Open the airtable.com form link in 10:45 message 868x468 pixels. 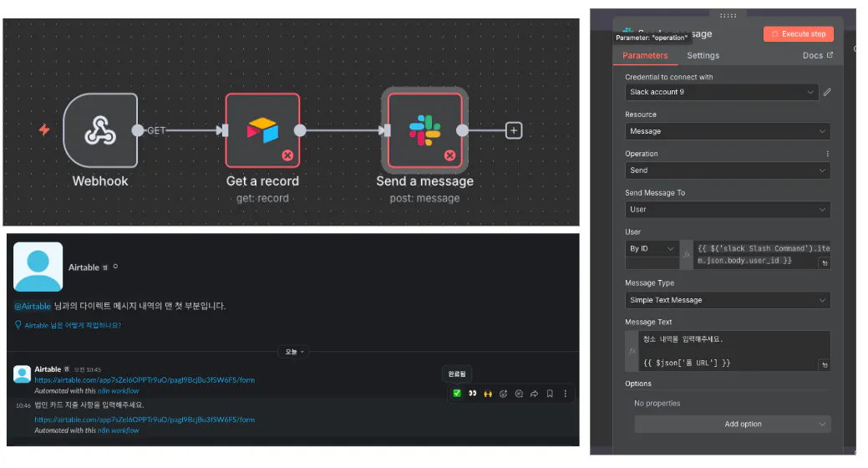click(x=145, y=380)
